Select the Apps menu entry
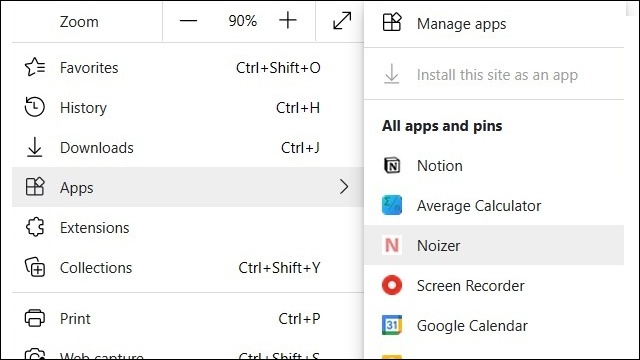 point(188,187)
